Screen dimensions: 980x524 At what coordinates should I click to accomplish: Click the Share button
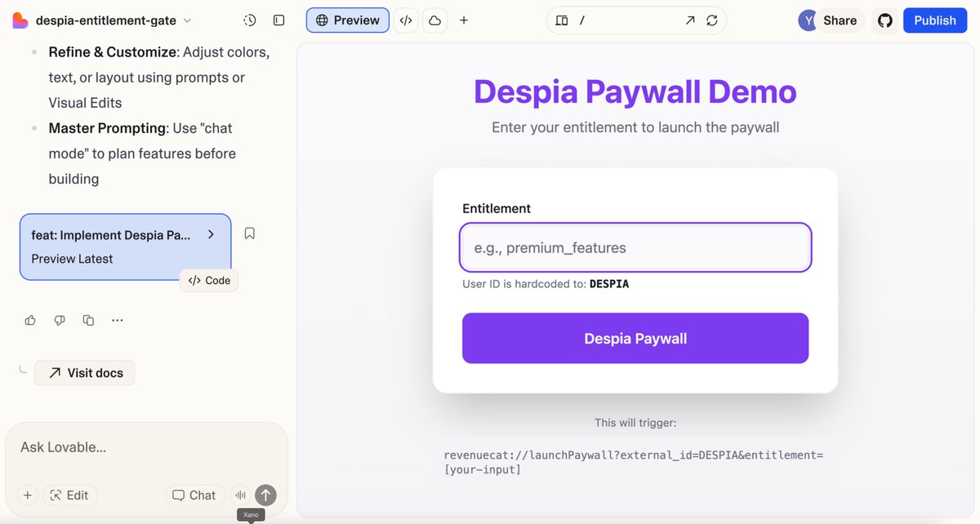(840, 20)
